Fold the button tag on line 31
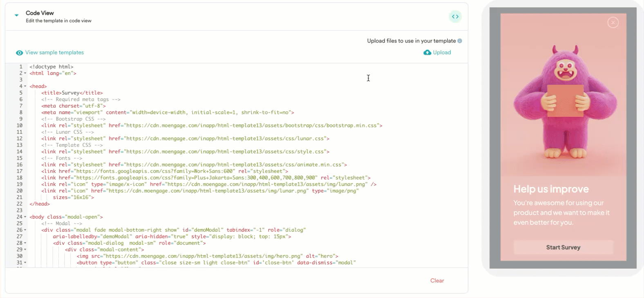644x298 pixels. click(25, 262)
